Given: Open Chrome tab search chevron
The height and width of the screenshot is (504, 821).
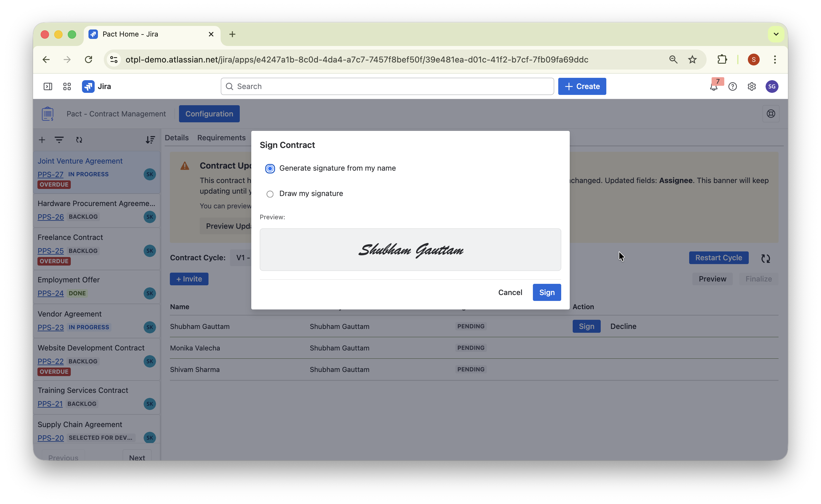Looking at the screenshot, I should coord(776,34).
